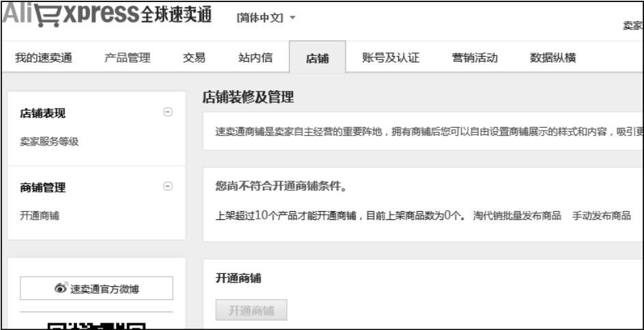644x330 pixels.
Task: Click the 上架超过10个产品才能开通商铺 requirement text
Action: tap(340, 216)
